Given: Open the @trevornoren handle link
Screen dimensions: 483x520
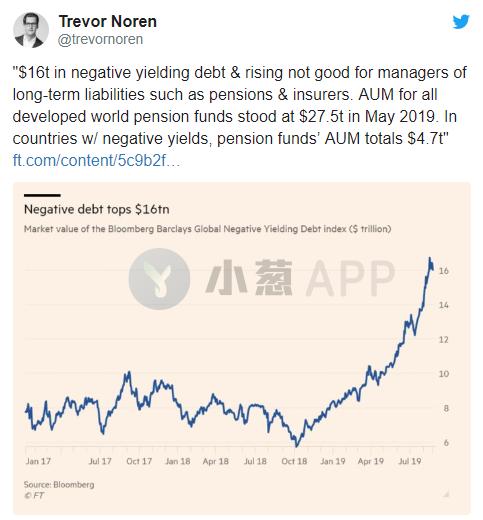Looking at the screenshot, I should (x=100, y=39).
